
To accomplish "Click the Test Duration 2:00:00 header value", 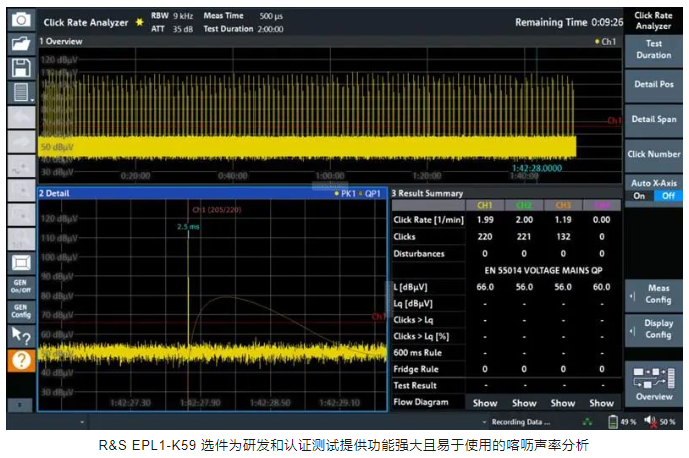I will pos(243,29).
